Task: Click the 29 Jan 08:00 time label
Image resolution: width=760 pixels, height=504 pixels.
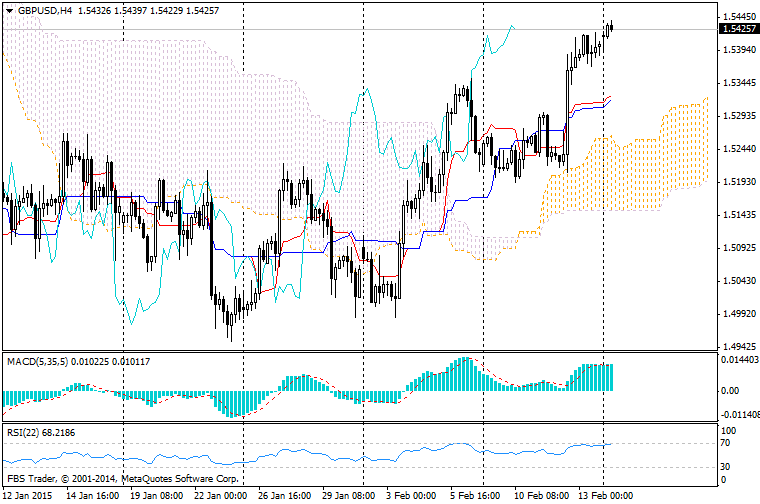Action: tap(348, 496)
